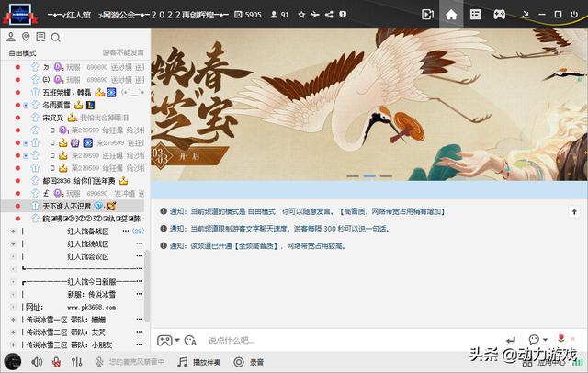Open more options for 红人馆会议区

click(140, 256)
